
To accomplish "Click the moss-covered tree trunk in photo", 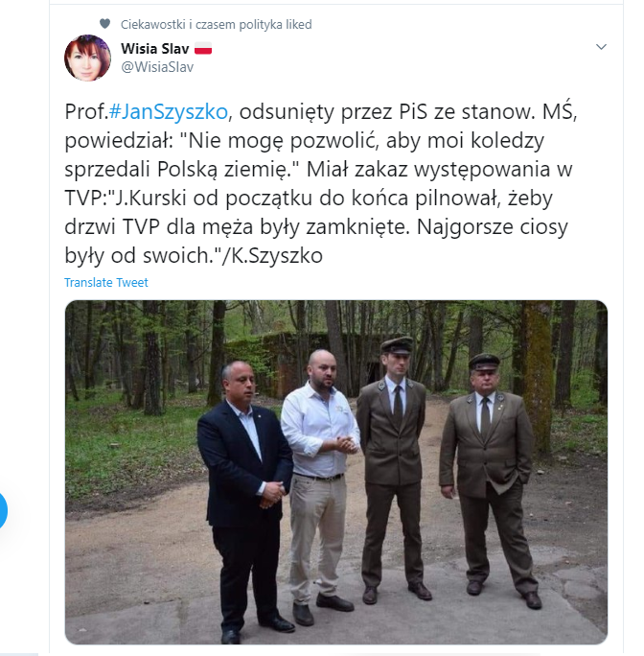I will pyautogui.click(x=538, y=377).
